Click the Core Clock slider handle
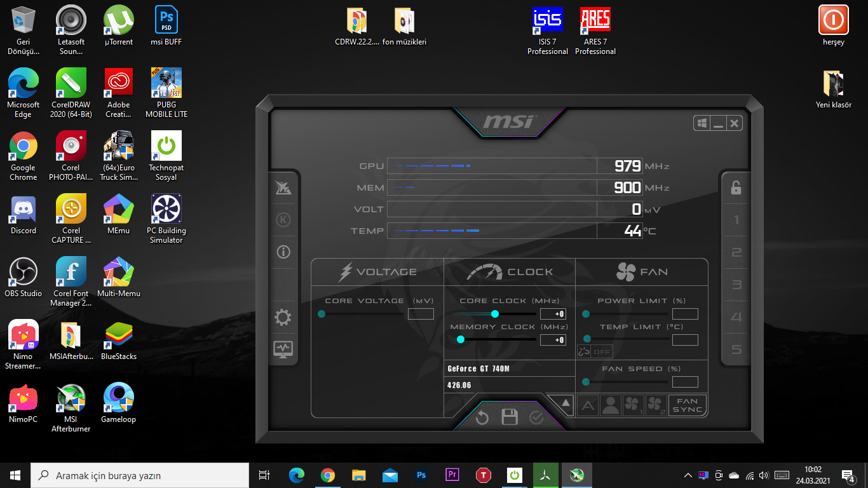This screenshot has width=868, height=488. tap(495, 314)
